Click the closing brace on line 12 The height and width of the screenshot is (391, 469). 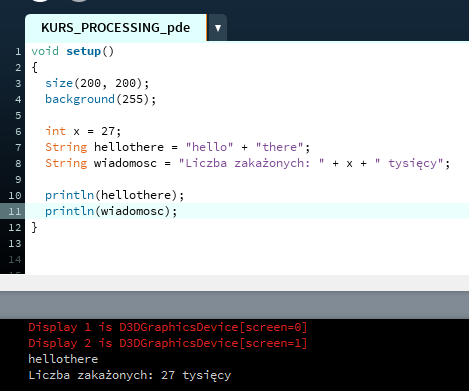point(34,227)
